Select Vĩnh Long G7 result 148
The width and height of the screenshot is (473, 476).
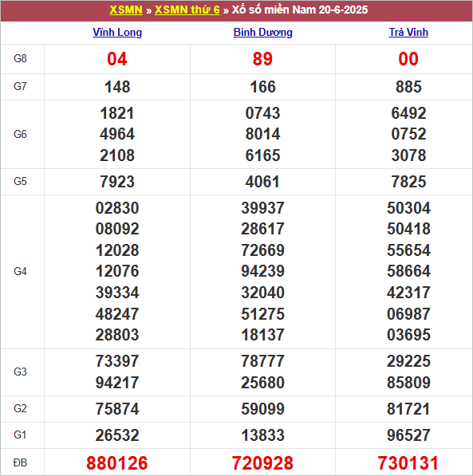coord(117,87)
